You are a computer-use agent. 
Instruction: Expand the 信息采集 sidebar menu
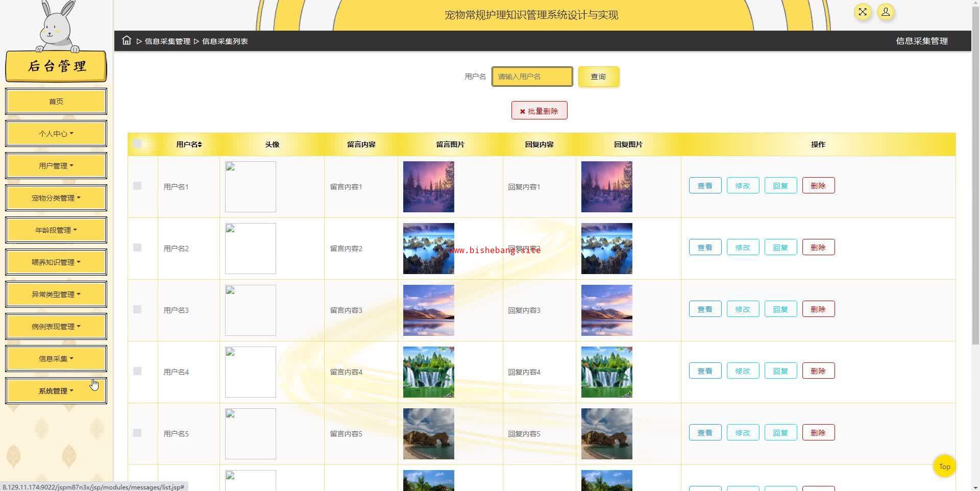tap(56, 359)
